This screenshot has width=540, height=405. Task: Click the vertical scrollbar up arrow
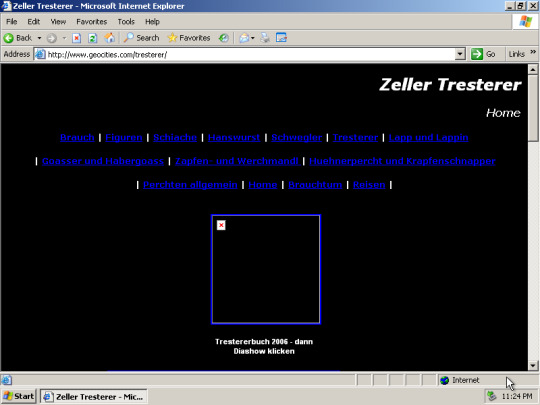(x=533, y=69)
